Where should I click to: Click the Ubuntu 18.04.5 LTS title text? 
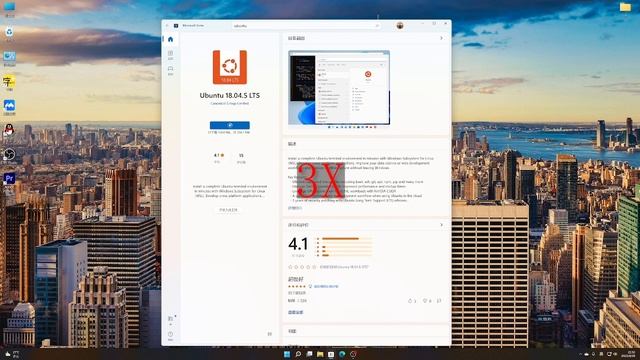pyautogui.click(x=230, y=95)
